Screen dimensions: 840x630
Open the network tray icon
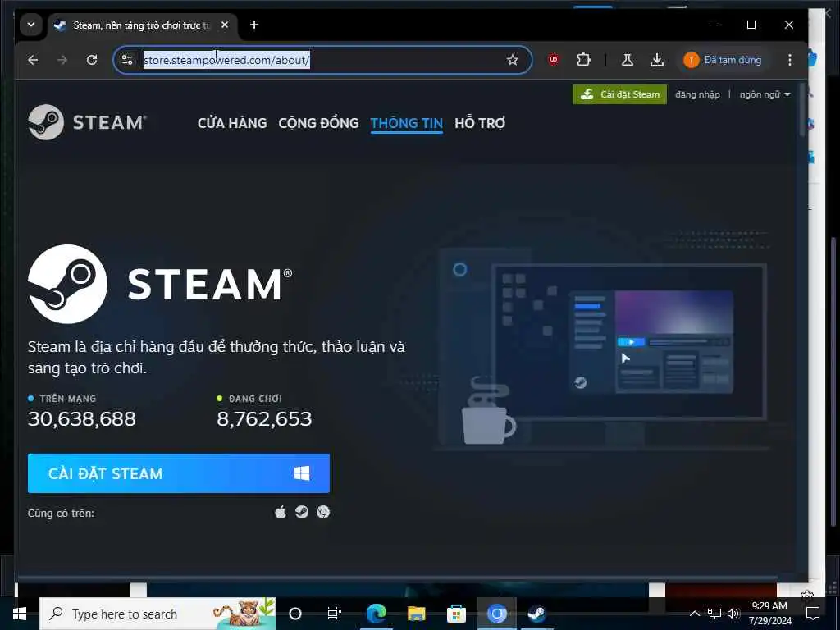[714, 614]
